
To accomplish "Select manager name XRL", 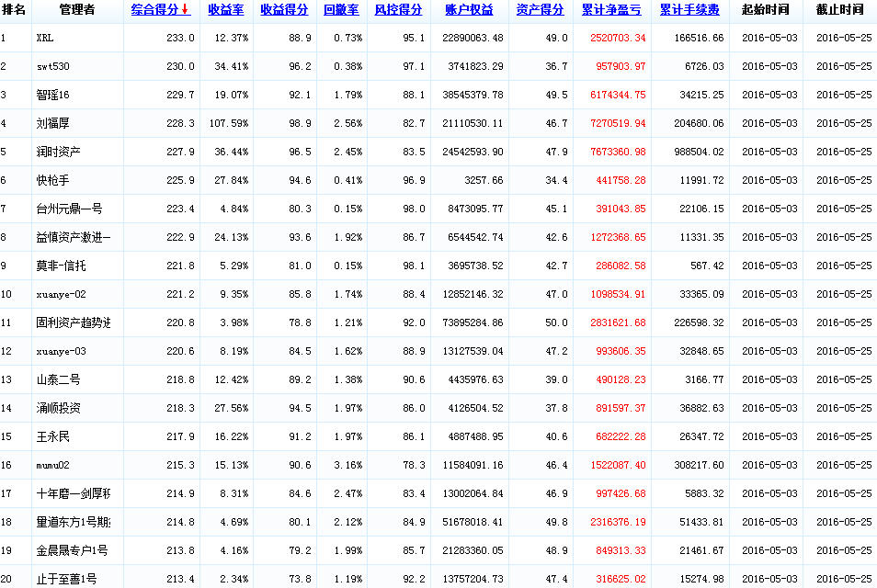I will [x=45, y=38].
